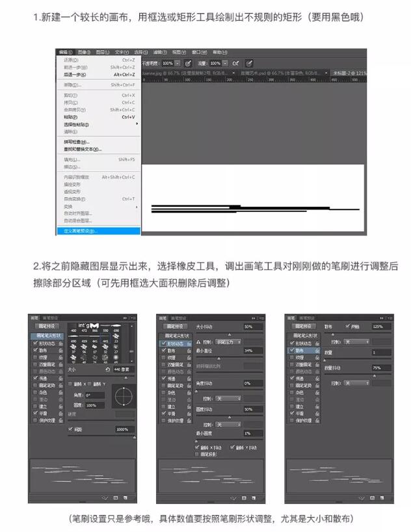
Task: Switch to the 未标题-2 document tab
Action: (x=349, y=73)
